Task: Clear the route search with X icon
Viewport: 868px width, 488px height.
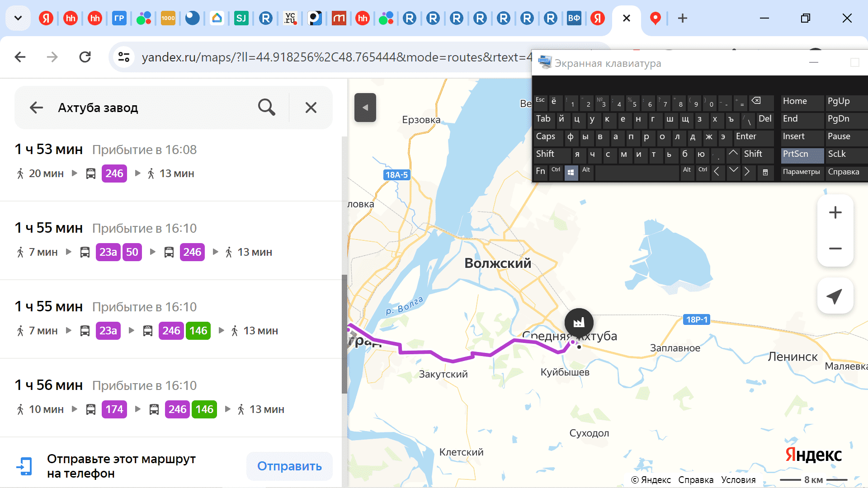Action: coord(311,108)
